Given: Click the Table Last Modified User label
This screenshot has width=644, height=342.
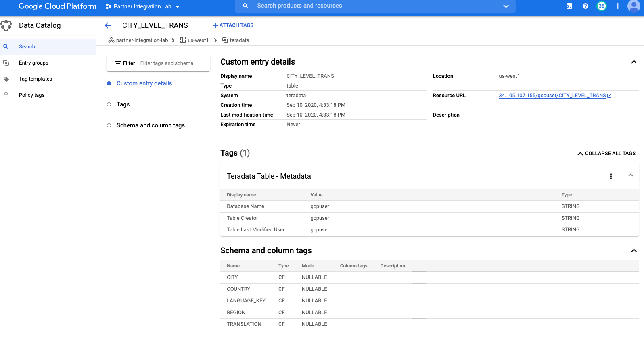Looking at the screenshot, I should (x=255, y=230).
